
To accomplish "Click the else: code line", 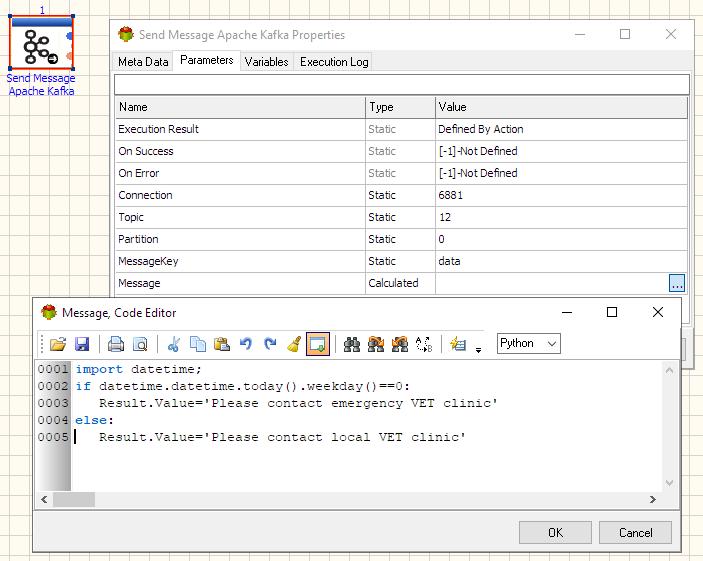I will (x=95, y=420).
